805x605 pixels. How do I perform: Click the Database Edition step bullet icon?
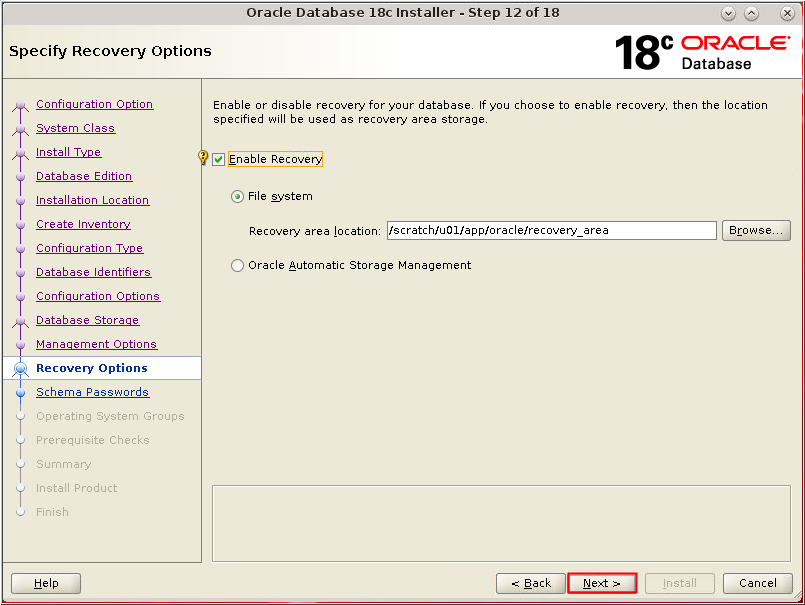(x=21, y=177)
